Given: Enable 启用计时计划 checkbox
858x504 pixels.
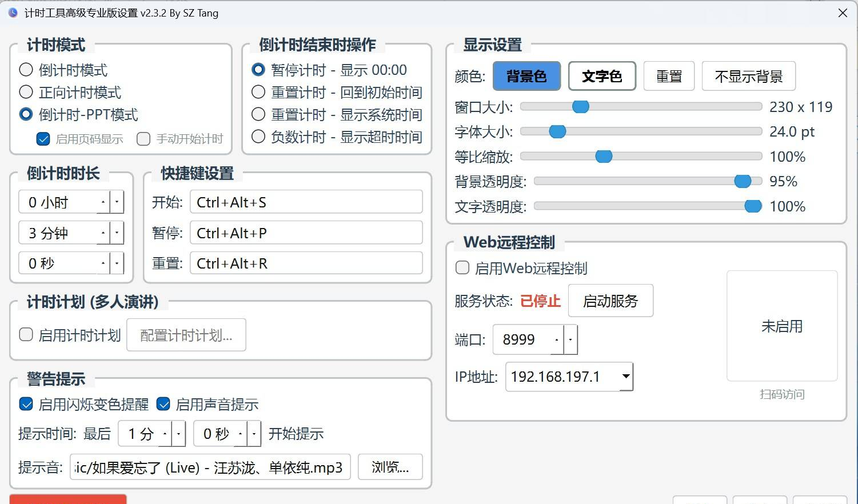Looking at the screenshot, I should (26, 335).
